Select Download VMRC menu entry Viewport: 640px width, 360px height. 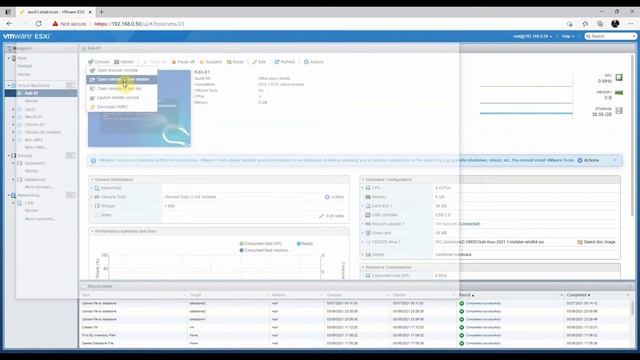click(122, 107)
